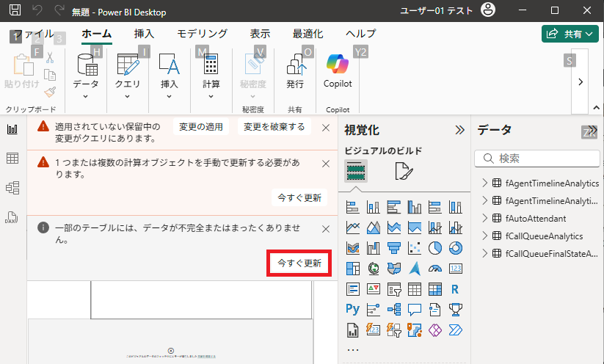Select the R script visual
Screen dimensions: 604x364
[x=455, y=289]
